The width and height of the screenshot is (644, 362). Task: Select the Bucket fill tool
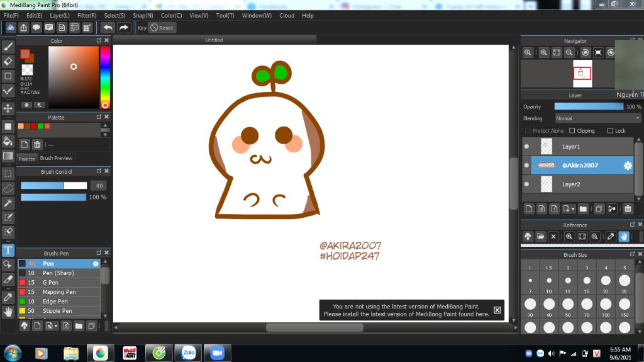(8, 141)
